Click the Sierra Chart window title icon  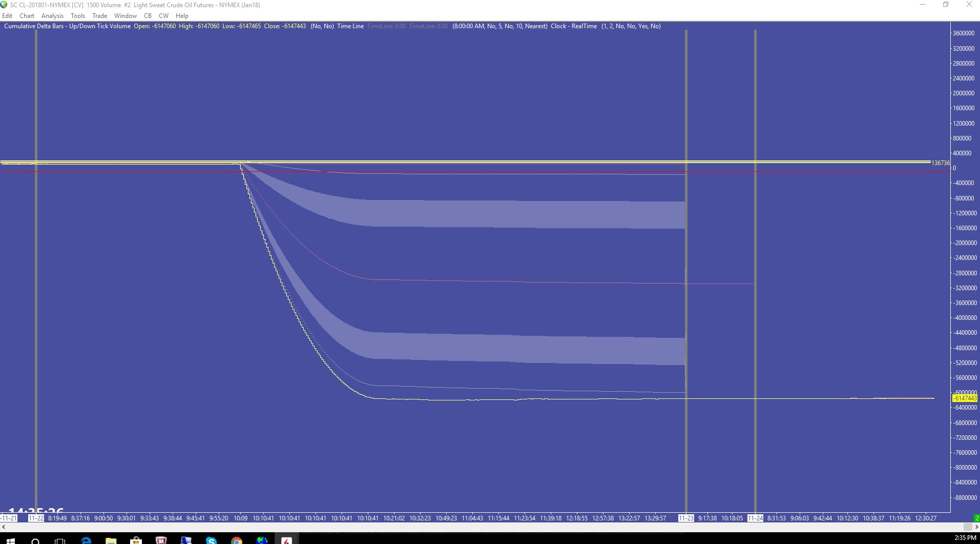pos(5,5)
